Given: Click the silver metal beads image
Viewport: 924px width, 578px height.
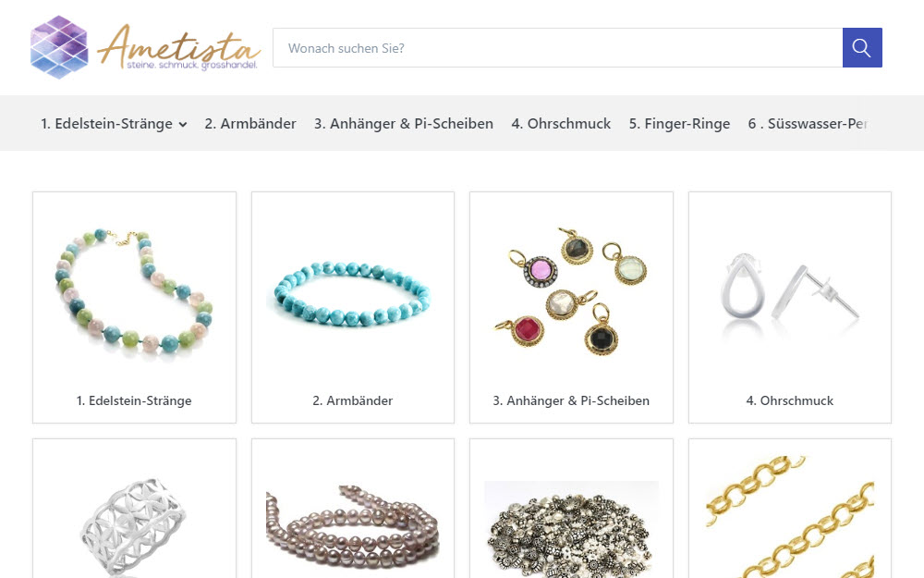Looking at the screenshot, I should 571,530.
